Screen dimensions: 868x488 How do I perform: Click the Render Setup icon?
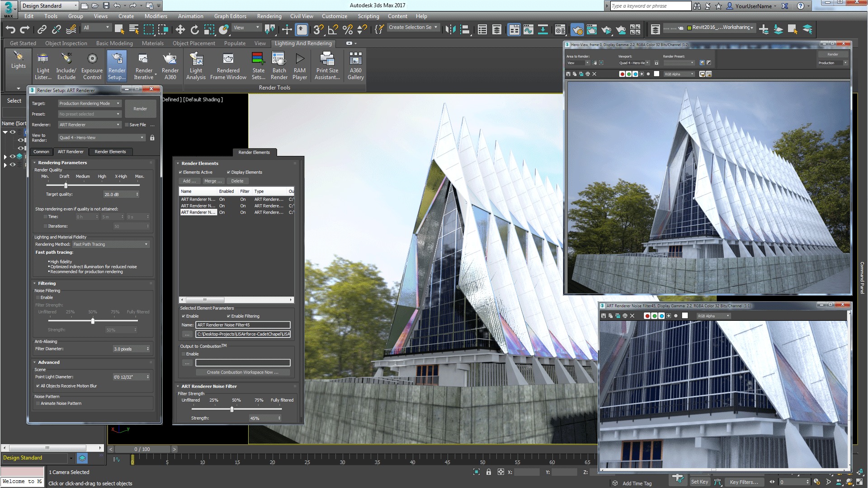pyautogui.click(x=117, y=65)
